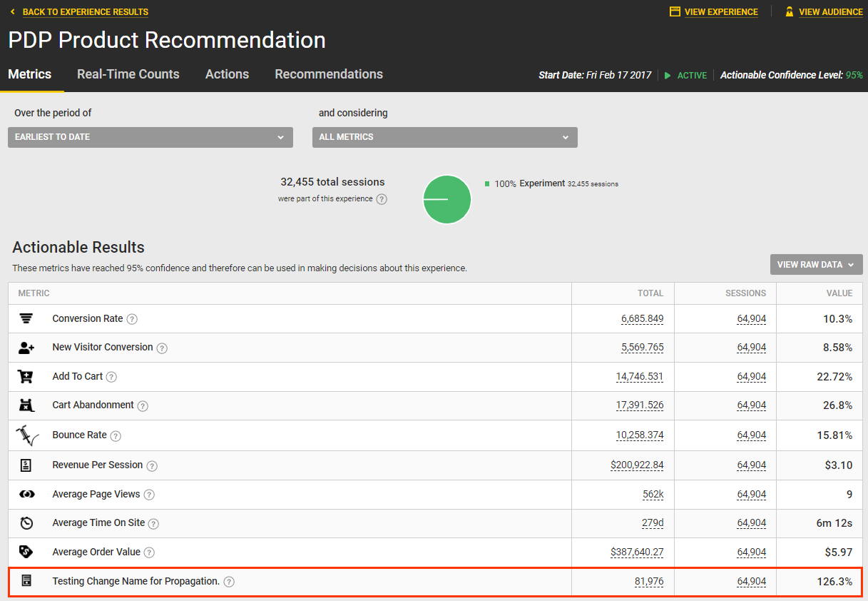The height and width of the screenshot is (601, 868).
Task: Open help for Average Time On Site
Action: point(153,524)
